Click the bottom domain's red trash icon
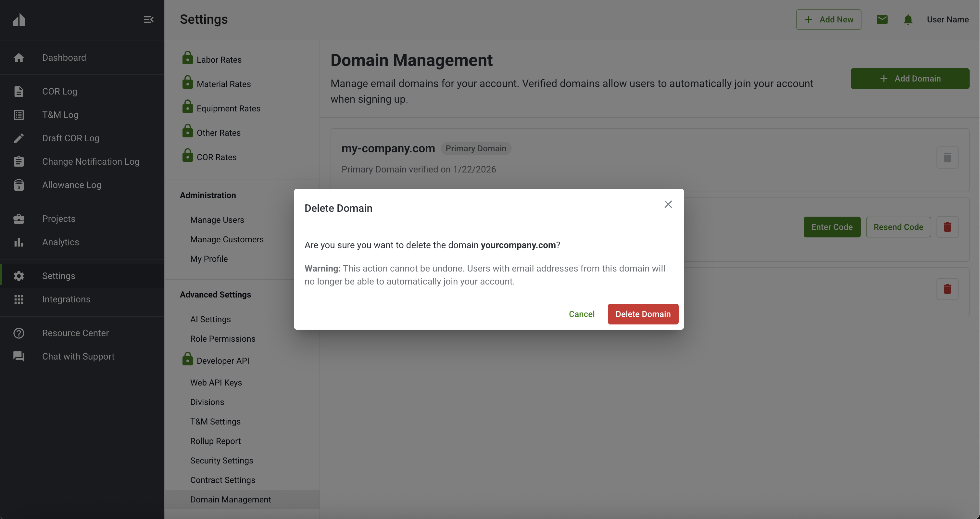The image size is (980, 519). click(x=947, y=289)
